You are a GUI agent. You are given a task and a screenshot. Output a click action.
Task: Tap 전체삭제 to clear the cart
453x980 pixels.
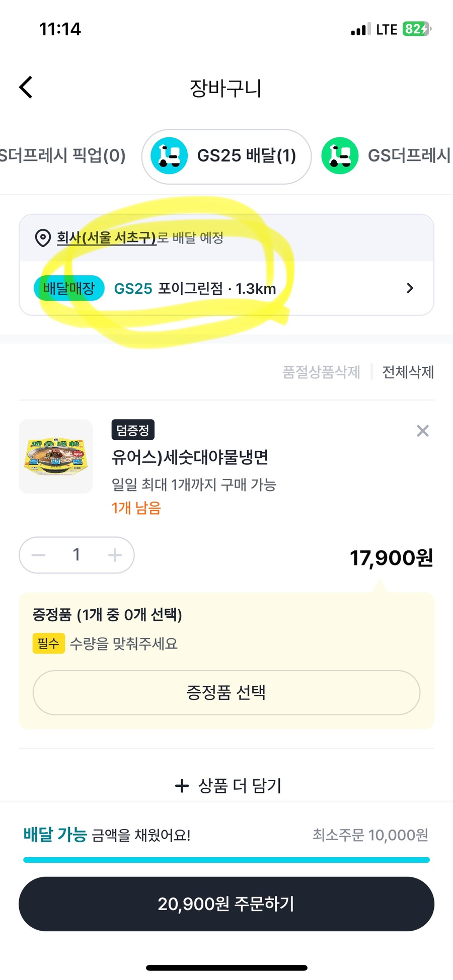tap(408, 372)
